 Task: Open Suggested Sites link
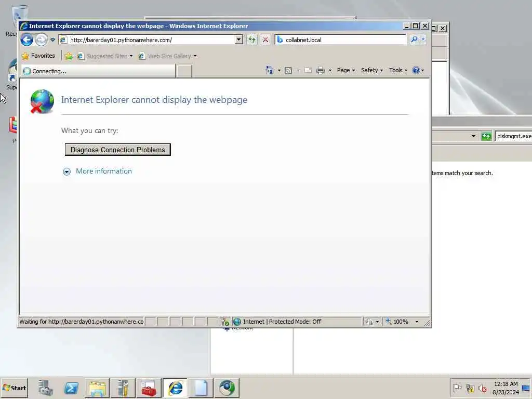pos(105,56)
